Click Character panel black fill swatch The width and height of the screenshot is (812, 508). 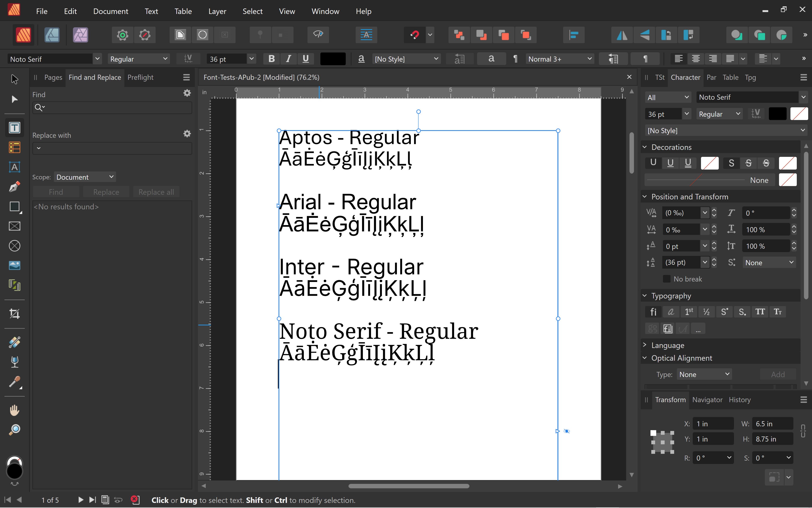[x=778, y=114]
